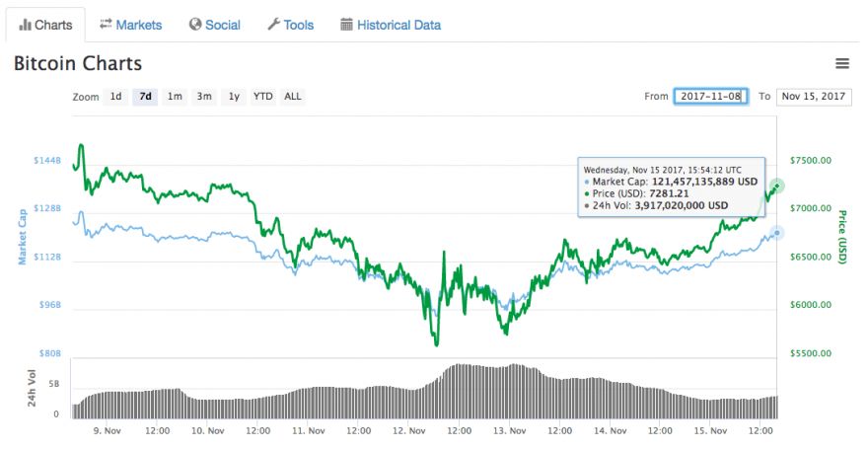Click the Market Cap axis title
This screenshot has width=868, height=449.
coord(22,237)
